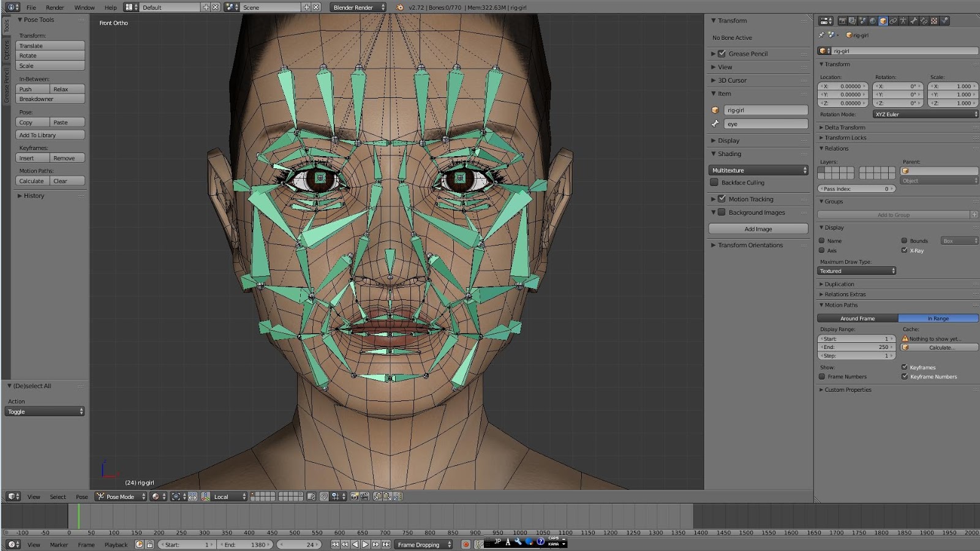Image resolution: width=980 pixels, height=551 pixels.
Task: Open the Render properties tab
Action: (843, 21)
